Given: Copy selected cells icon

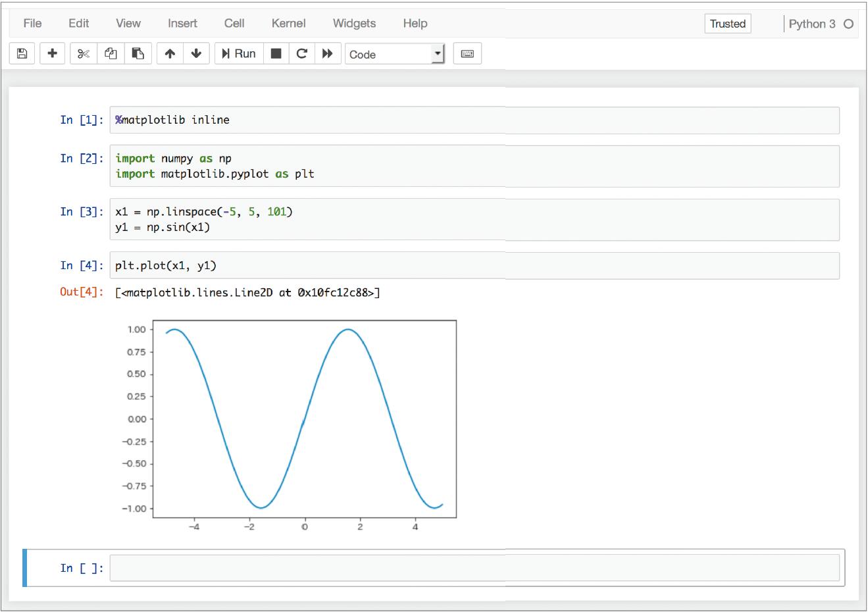Looking at the screenshot, I should pyautogui.click(x=111, y=54).
